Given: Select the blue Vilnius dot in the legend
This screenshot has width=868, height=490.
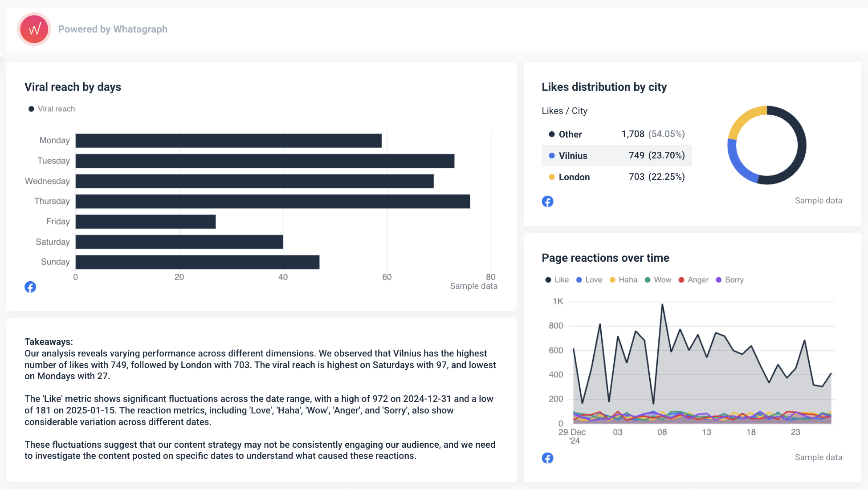Looking at the screenshot, I should pyautogui.click(x=552, y=155).
